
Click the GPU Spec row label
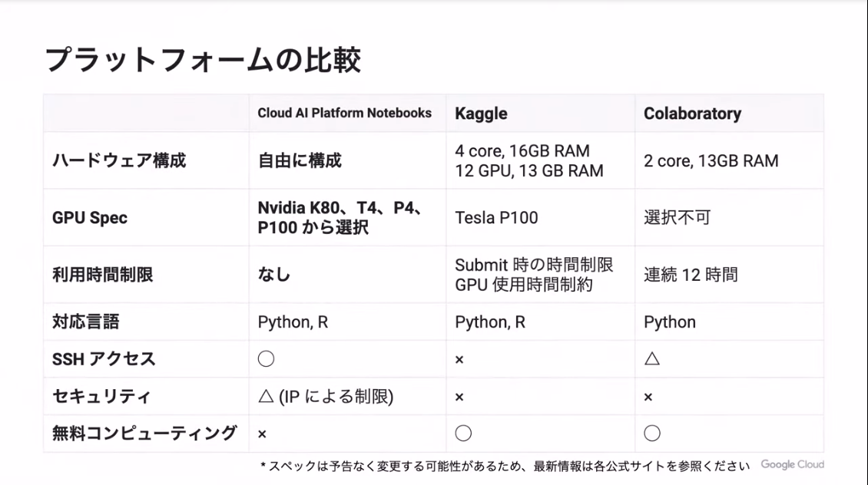(90, 218)
